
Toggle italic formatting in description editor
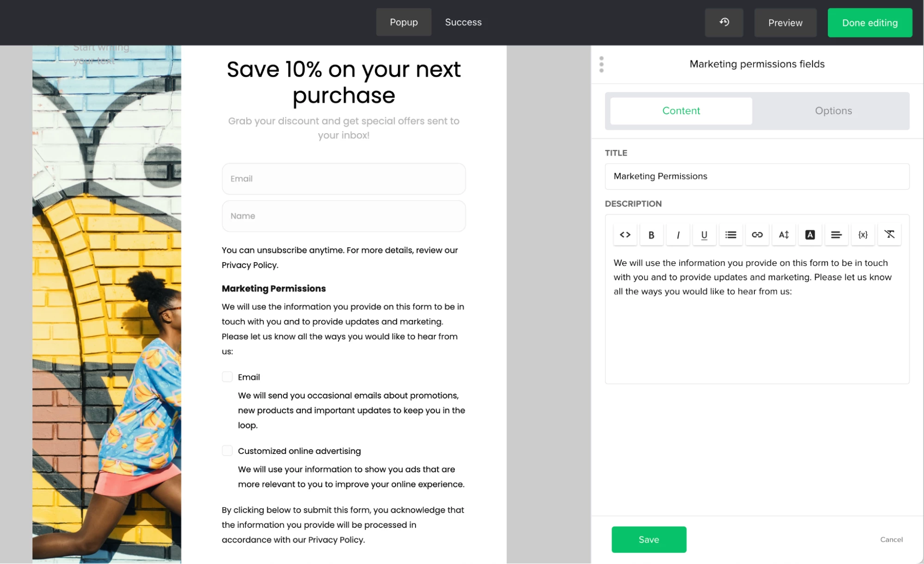pyautogui.click(x=678, y=235)
